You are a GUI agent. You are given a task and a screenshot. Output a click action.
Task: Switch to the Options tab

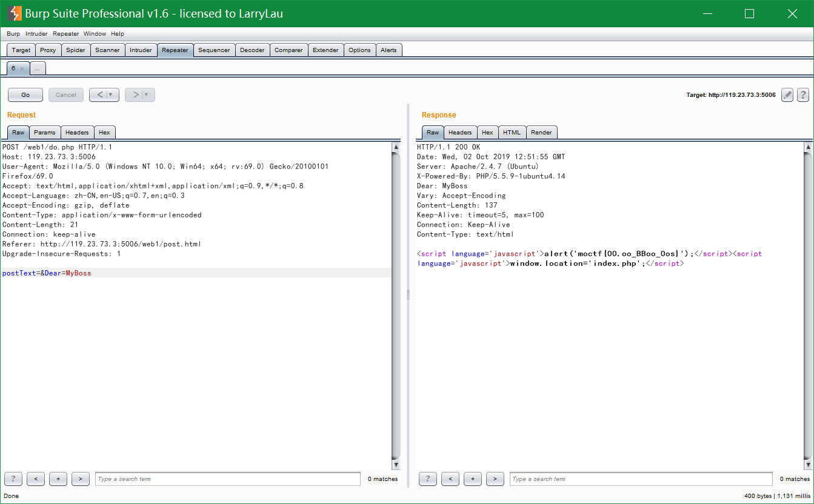(359, 50)
